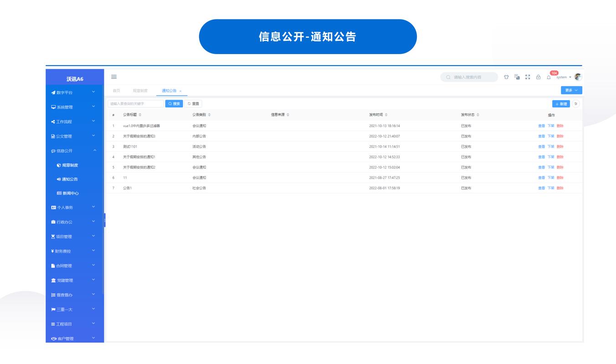Image resolution: width=616 pixels, height=364 pixels.
Task: Open column settings icon beside 新增
Action: point(576,104)
